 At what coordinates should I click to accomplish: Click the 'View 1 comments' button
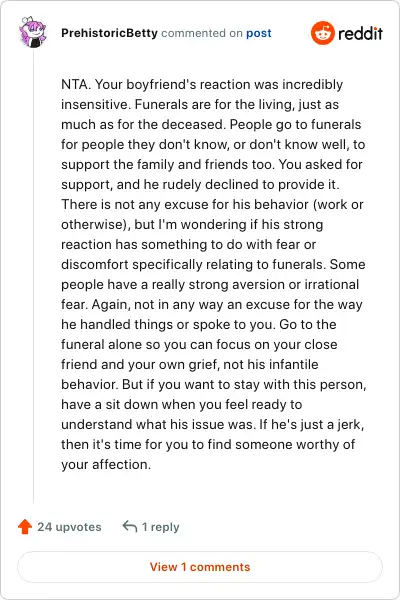point(200,567)
